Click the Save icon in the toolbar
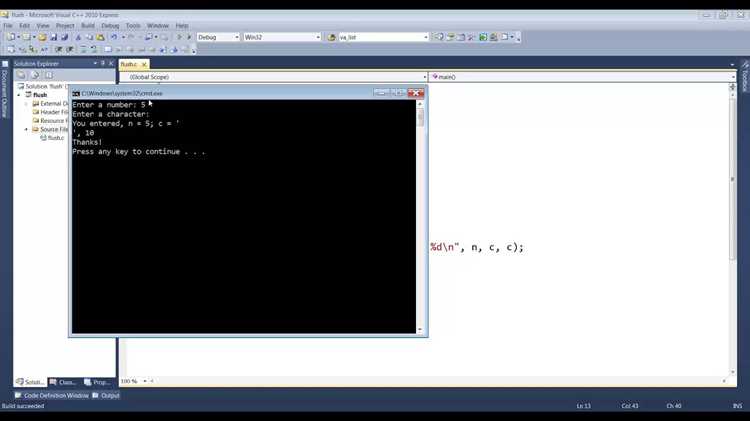750x421 pixels. (x=54, y=37)
